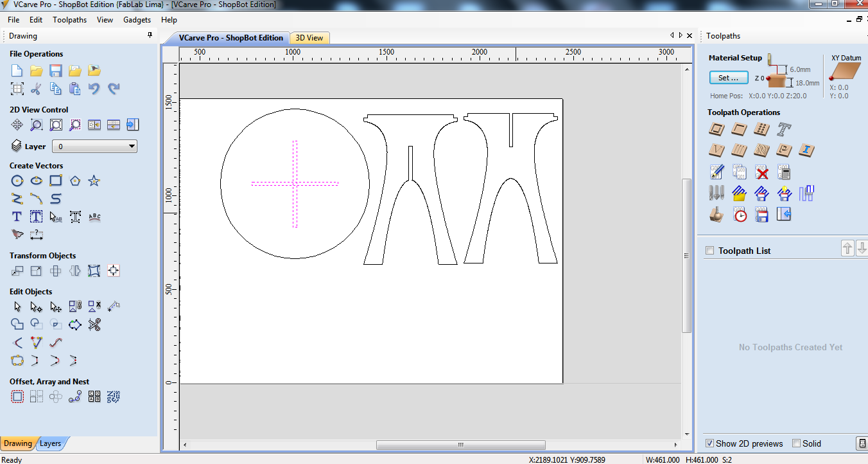868x464 pixels.
Task: Click the Create New File icon
Action: pos(17,71)
